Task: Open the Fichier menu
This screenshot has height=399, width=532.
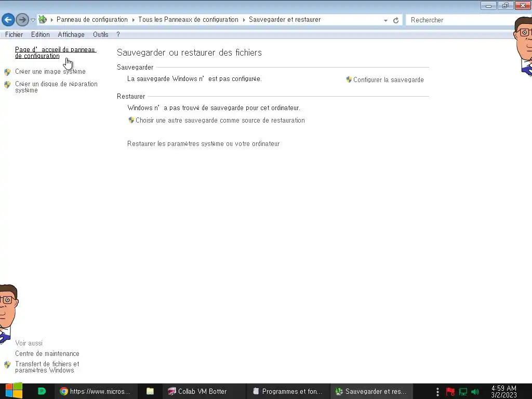Action: coord(14,34)
